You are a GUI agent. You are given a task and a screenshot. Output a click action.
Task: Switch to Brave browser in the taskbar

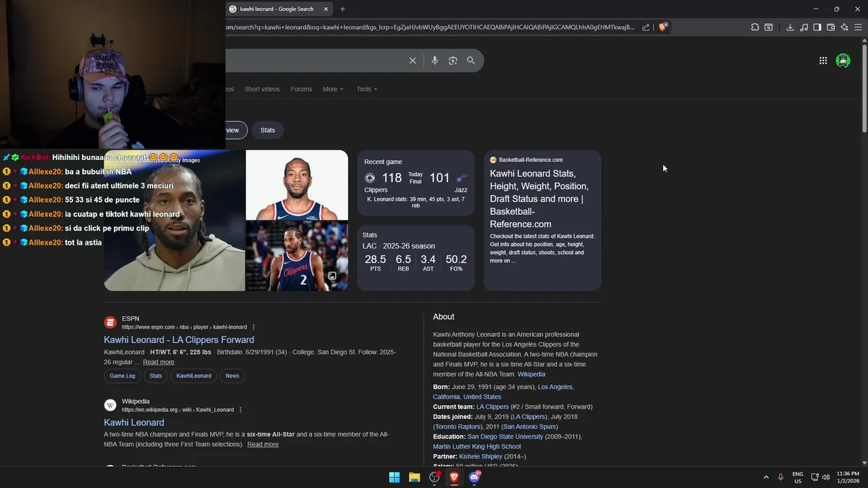point(454,477)
